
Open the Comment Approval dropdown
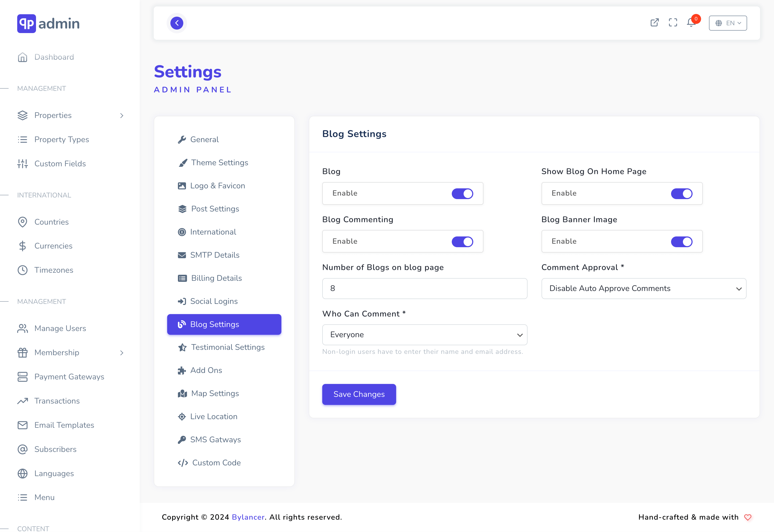click(x=643, y=288)
